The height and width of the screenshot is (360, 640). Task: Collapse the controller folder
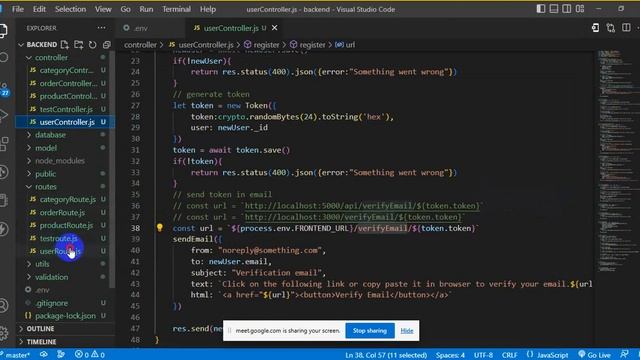coord(51,58)
